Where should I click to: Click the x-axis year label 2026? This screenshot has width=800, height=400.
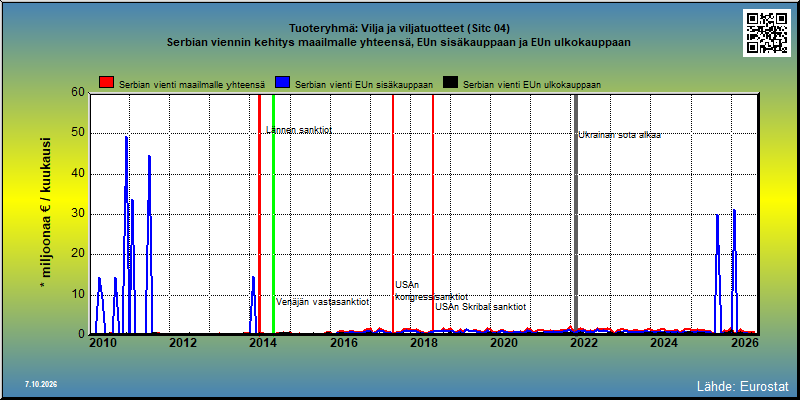click(743, 343)
